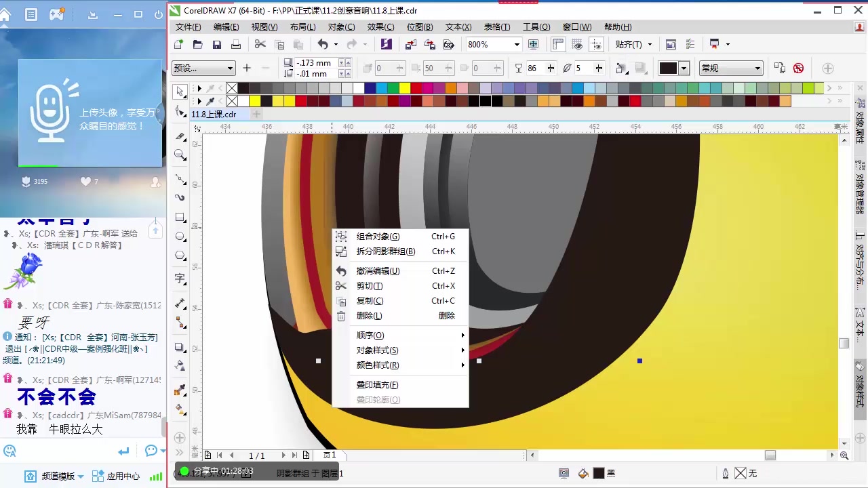Viewport: 868px width, 488px height.
Task: Click the yellow swatch in top palette
Action: click(x=404, y=88)
